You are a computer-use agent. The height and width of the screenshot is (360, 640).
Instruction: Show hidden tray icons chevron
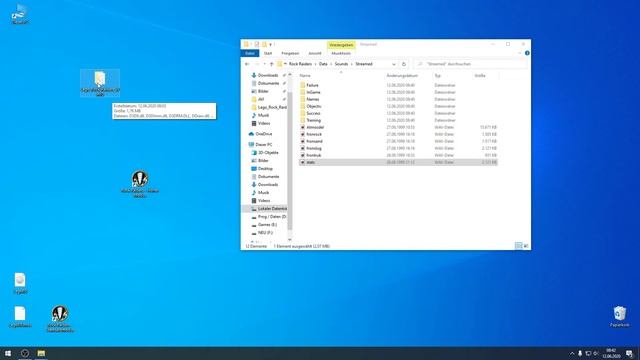(572, 353)
